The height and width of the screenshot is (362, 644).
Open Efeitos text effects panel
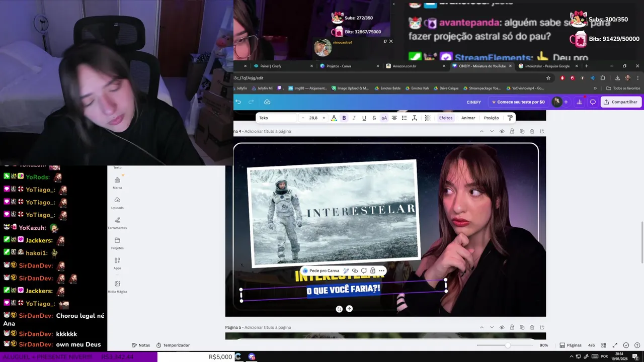tap(446, 118)
